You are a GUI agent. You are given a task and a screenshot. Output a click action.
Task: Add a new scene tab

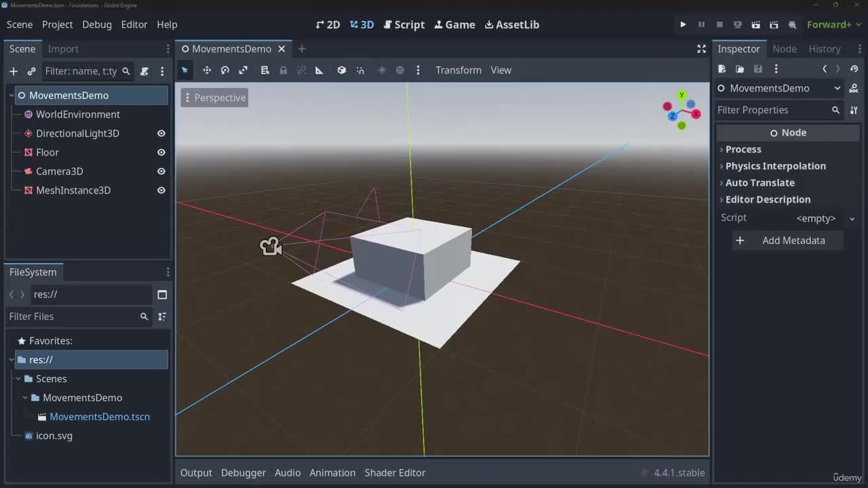pos(302,49)
